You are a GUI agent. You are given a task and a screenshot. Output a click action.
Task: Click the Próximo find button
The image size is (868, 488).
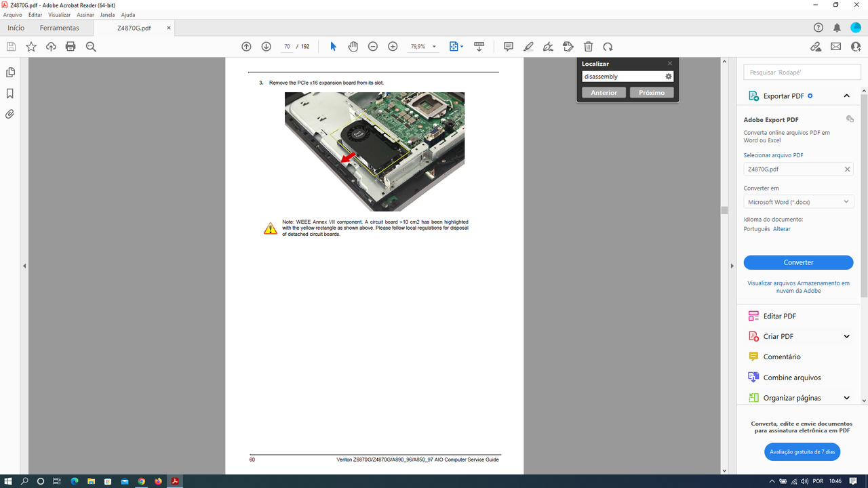[x=652, y=92]
